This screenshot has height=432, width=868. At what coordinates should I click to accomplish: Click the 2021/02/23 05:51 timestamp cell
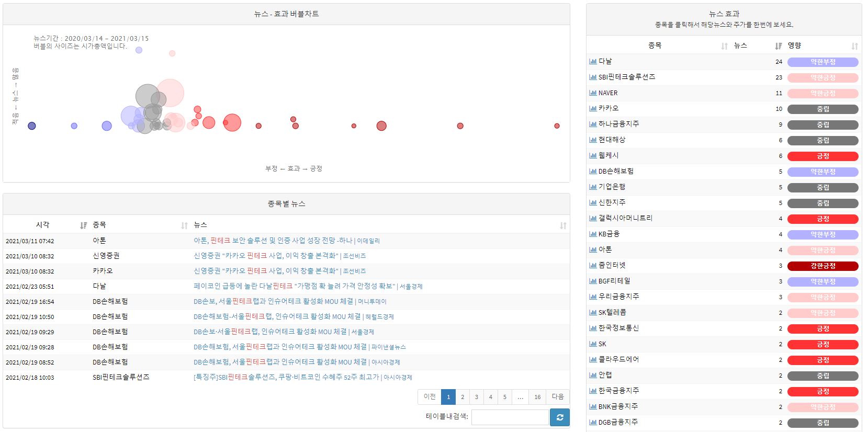pyautogui.click(x=30, y=287)
